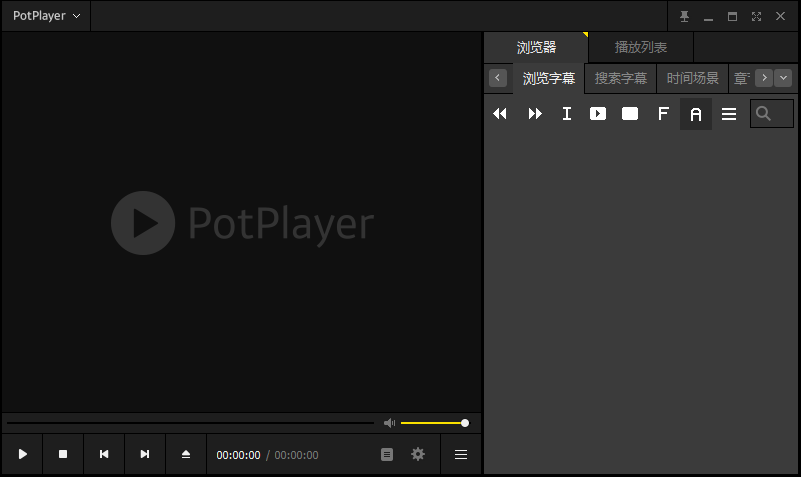This screenshot has width=801, height=477.
Task: Open the PotPlayer main menu dropdown
Action: tap(46, 16)
